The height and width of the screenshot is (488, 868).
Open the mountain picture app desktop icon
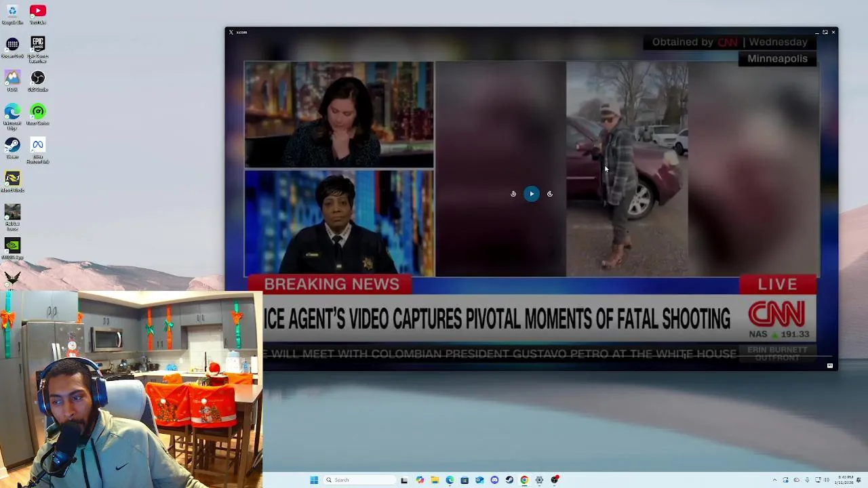(x=12, y=81)
